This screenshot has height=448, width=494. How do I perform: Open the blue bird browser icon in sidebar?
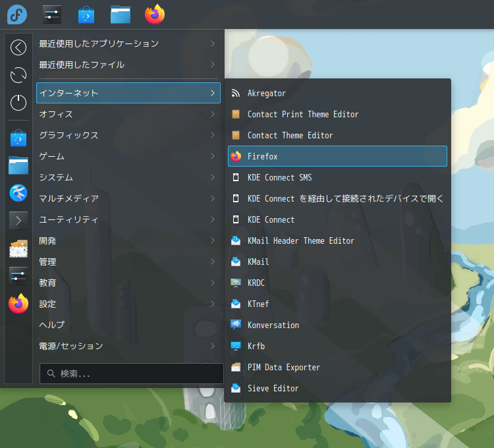coord(18,193)
